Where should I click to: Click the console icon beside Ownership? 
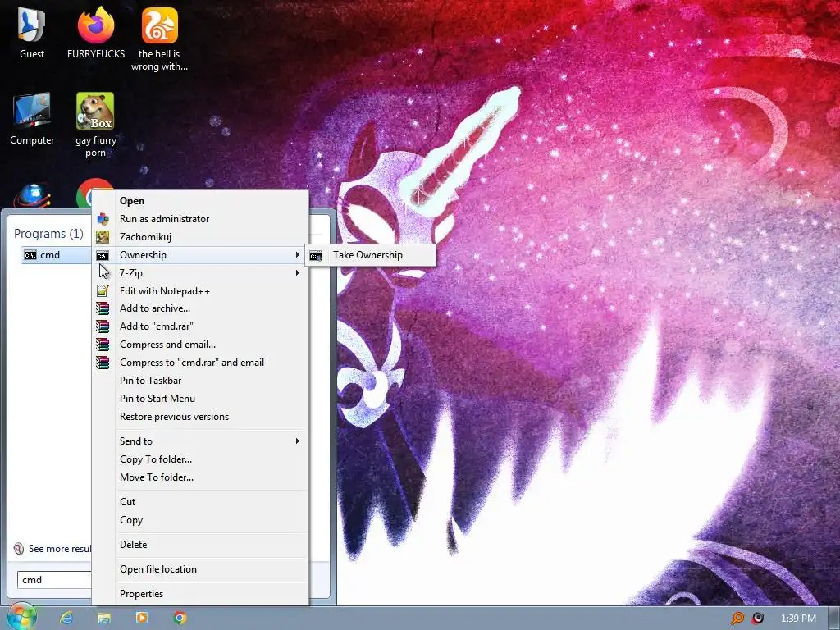(103, 256)
